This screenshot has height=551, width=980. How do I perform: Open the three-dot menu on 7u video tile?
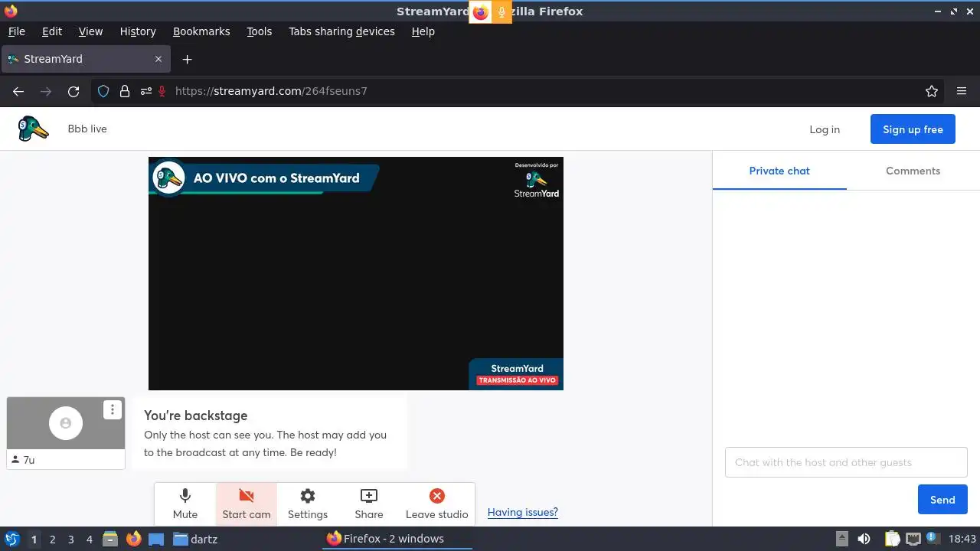pos(113,409)
